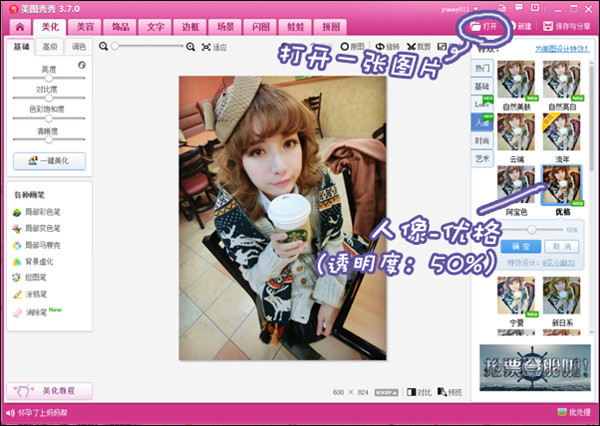This screenshot has height=426, width=600.
Task: Click the 新建 button
Action: (522, 26)
